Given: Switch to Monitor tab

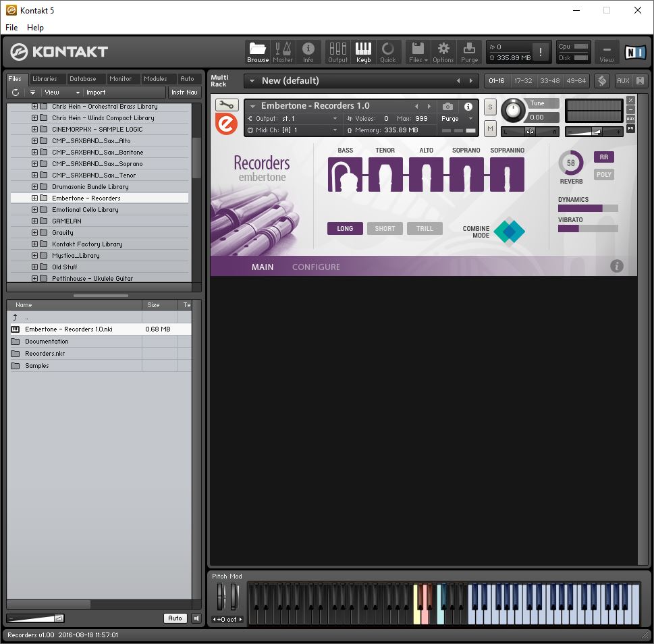Looking at the screenshot, I should point(120,79).
